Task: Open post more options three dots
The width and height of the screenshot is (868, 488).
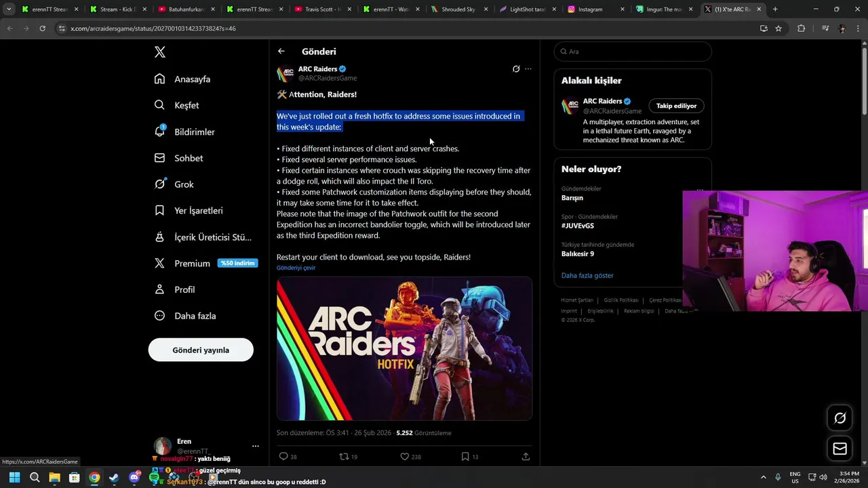Action: pyautogui.click(x=528, y=69)
